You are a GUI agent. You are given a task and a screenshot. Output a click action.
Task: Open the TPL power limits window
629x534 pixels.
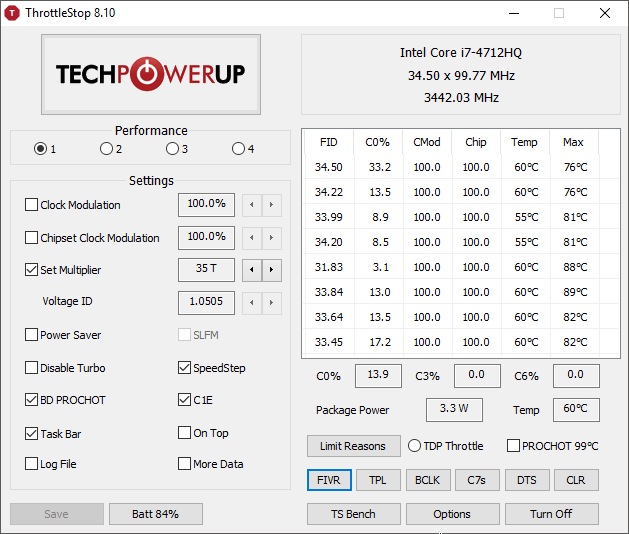pyautogui.click(x=378, y=480)
